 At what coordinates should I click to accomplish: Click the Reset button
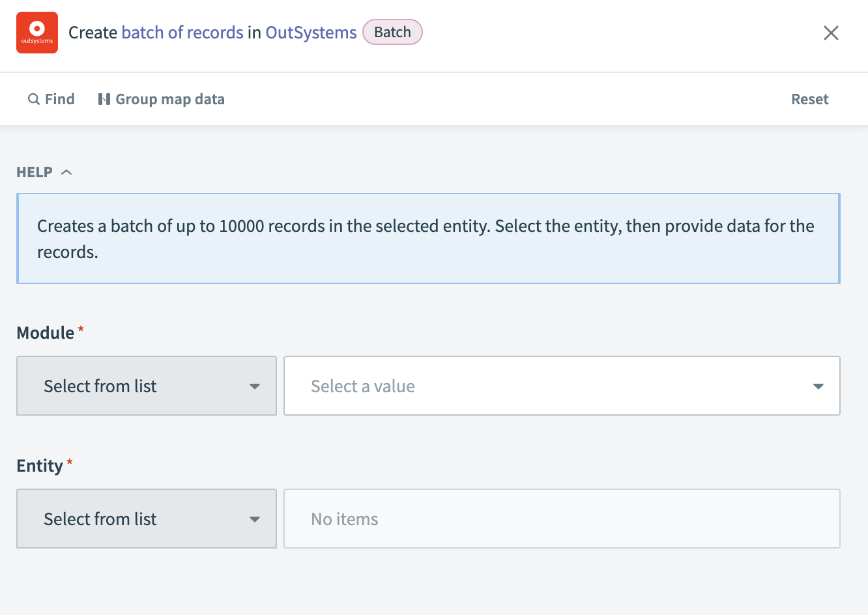pyautogui.click(x=809, y=99)
